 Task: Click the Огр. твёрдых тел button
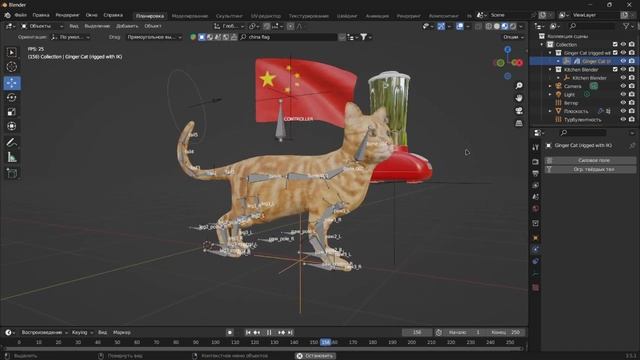click(x=590, y=169)
